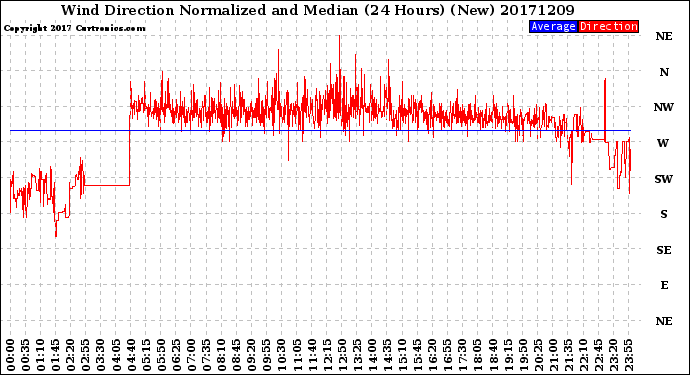This screenshot has height=375, width=690.
Task: Select the "05:15" time label
Action: 146,355
